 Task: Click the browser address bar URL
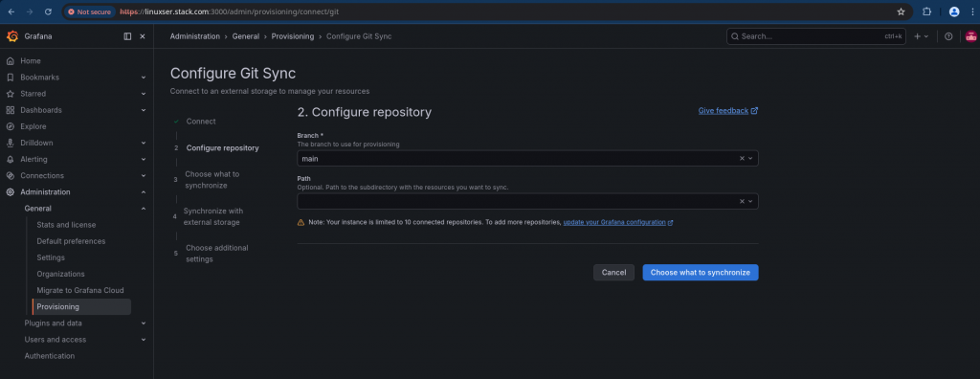coord(230,11)
